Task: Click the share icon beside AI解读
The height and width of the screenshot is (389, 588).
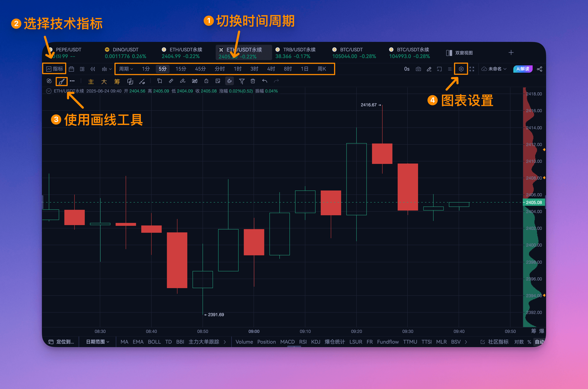Action: [x=539, y=69]
